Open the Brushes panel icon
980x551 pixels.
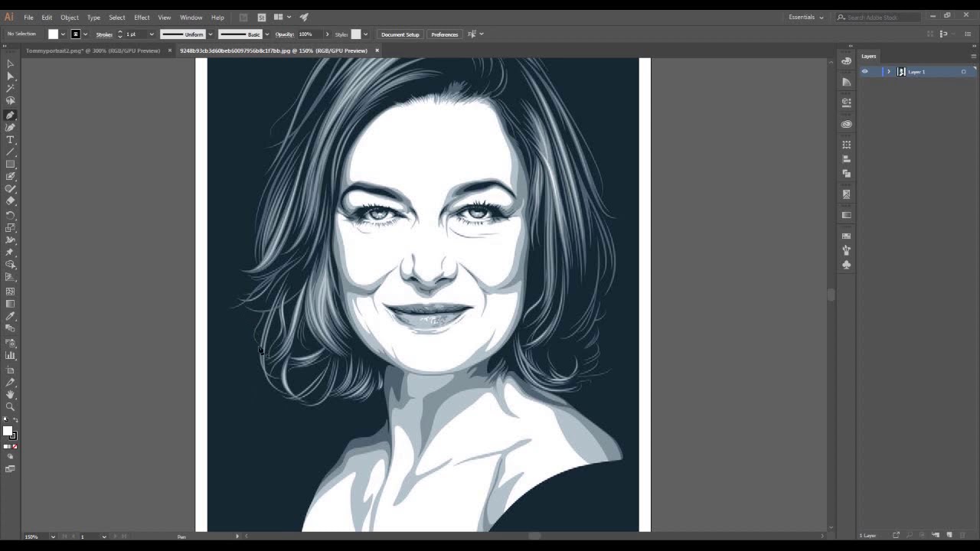(x=846, y=250)
